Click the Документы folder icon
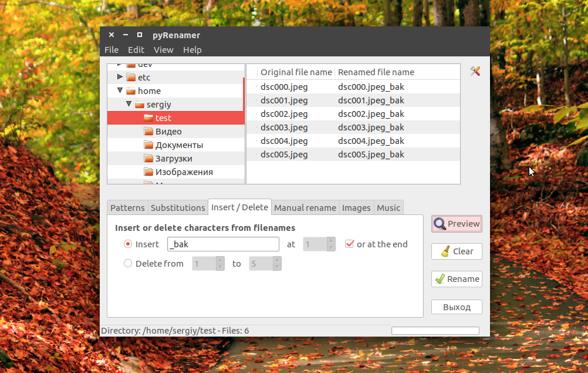 pyautogui.click(x=148, y=145)
